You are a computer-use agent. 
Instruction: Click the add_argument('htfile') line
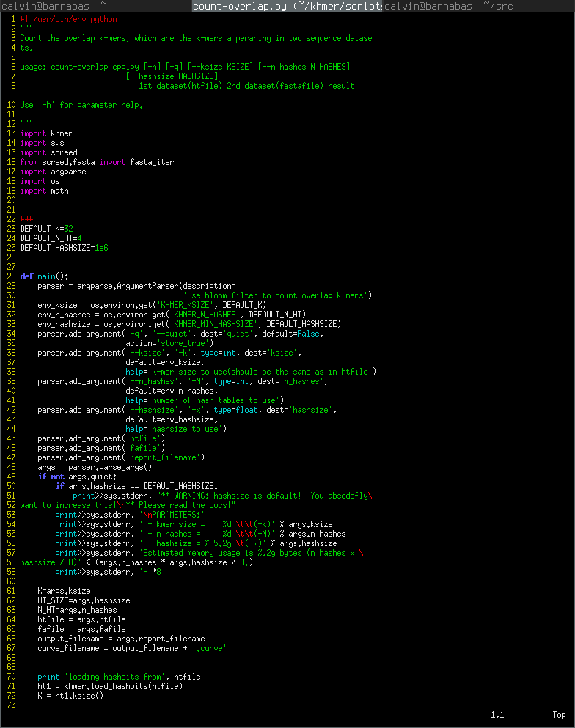[101, 438]
